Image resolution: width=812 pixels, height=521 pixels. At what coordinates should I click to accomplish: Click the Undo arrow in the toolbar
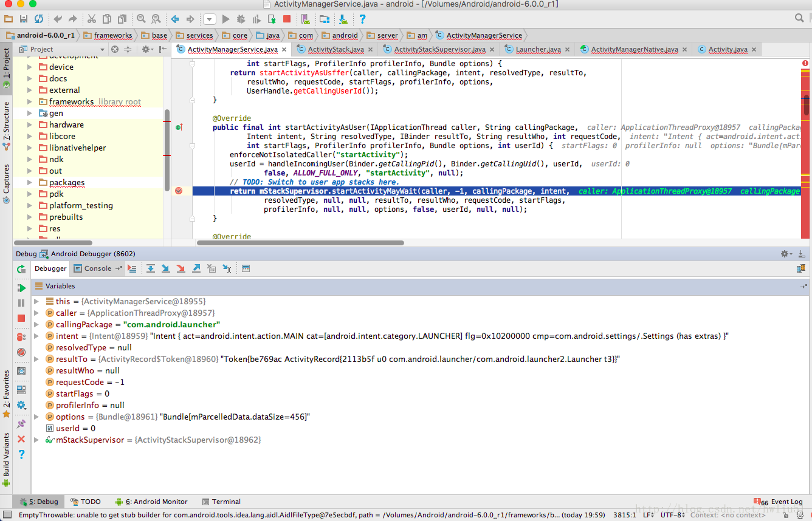(58, 19)
